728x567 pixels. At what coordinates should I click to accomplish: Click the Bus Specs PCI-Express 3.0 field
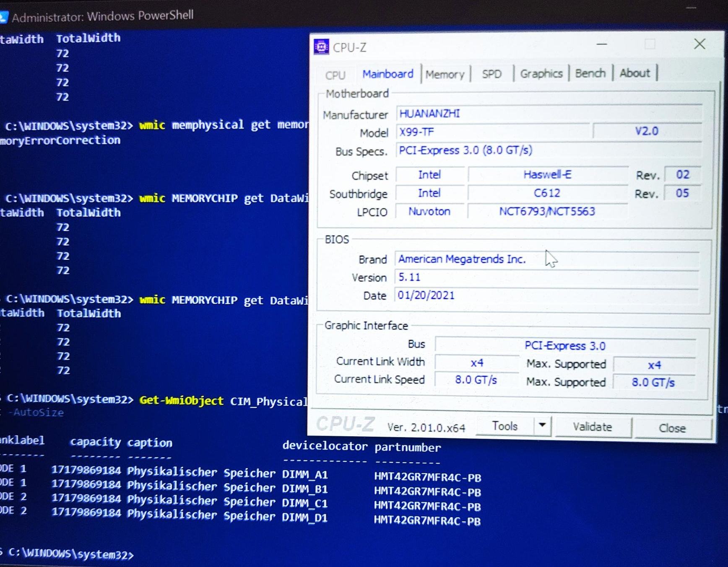point(549,150)
